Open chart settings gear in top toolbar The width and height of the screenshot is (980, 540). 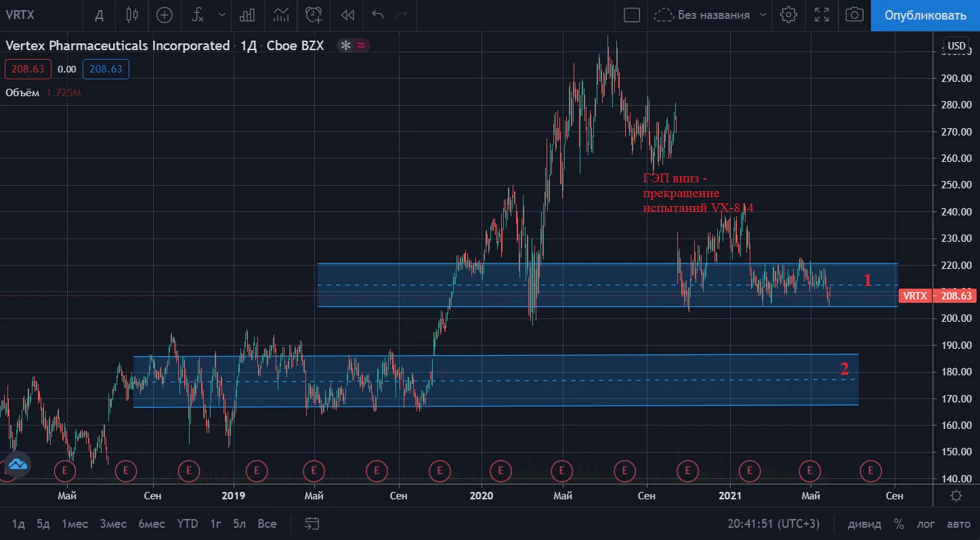(788, 14)
